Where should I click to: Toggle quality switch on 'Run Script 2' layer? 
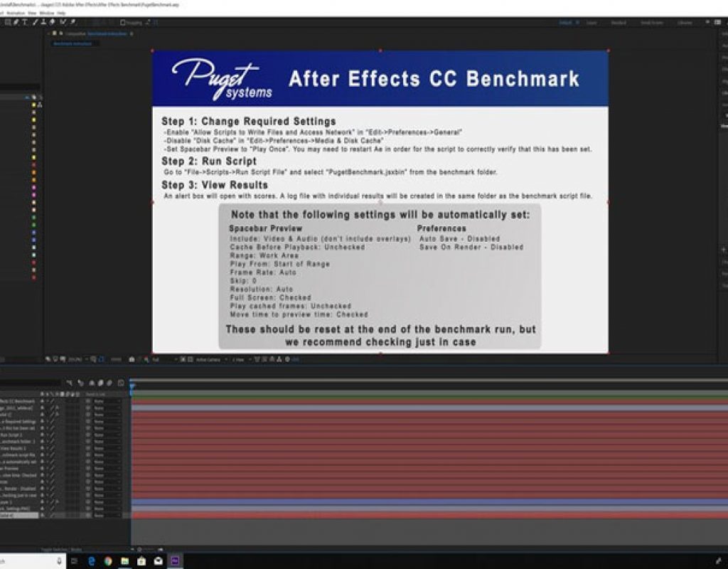[x=52, y=435]
